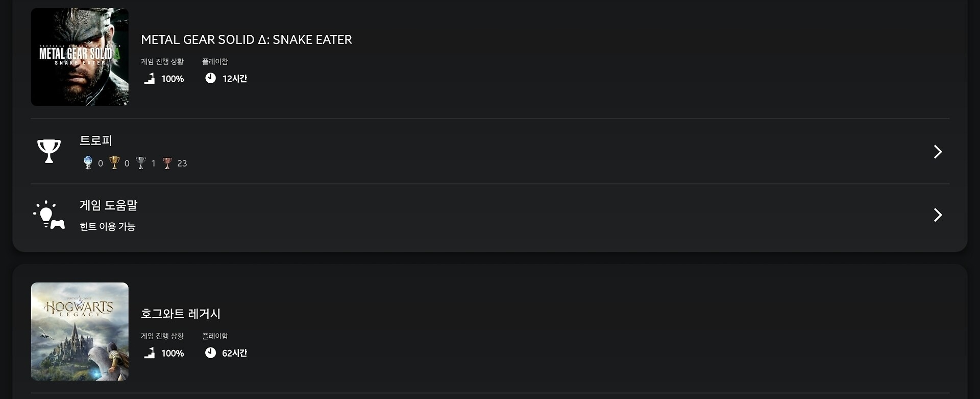Image resolution: width=980 pixels, height=399 pixels.
Task: Click the bronze trophy icon showing 23
Action: 167,163
